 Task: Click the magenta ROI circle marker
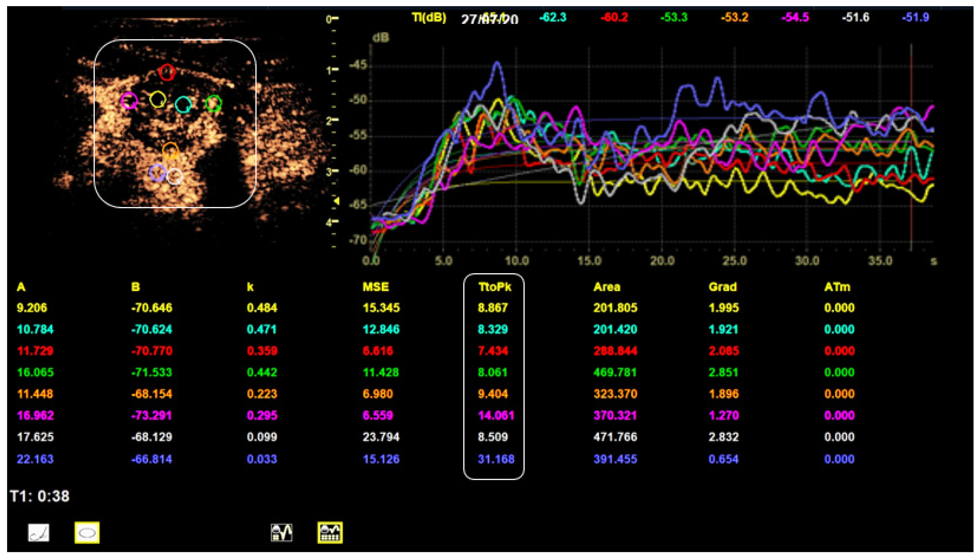pyautogui.click(x=129, y=101)
